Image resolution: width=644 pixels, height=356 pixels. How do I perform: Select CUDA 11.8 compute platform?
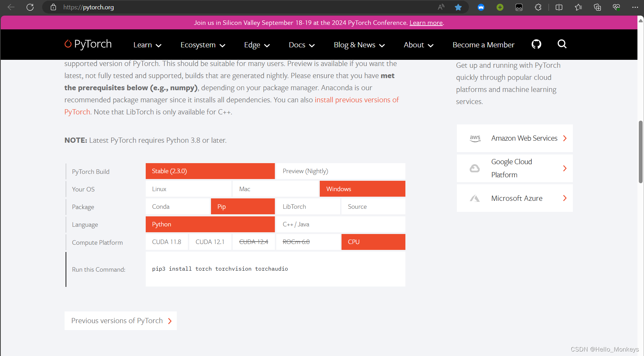[167, 242]
